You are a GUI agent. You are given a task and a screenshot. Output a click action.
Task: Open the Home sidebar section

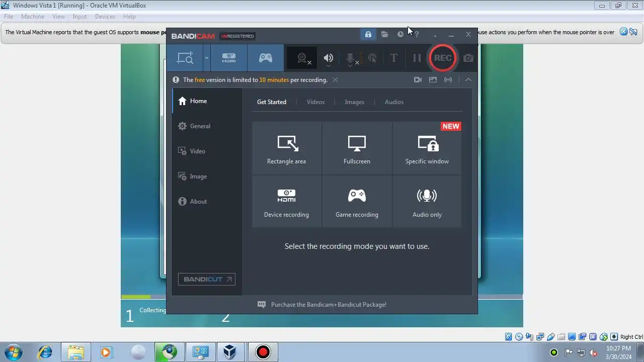pos(207,101)
